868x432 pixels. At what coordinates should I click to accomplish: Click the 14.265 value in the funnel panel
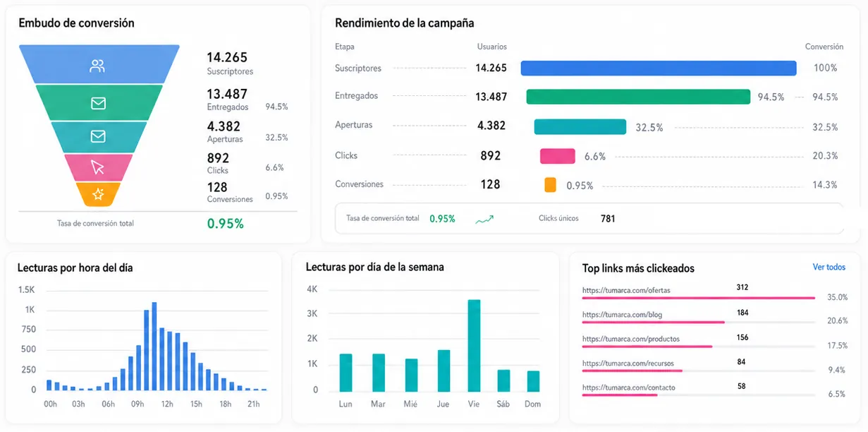[x=227, y=57]
